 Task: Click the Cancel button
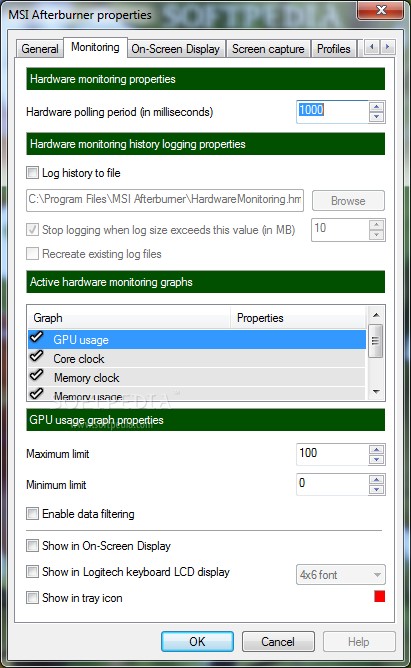coord(278,641)
